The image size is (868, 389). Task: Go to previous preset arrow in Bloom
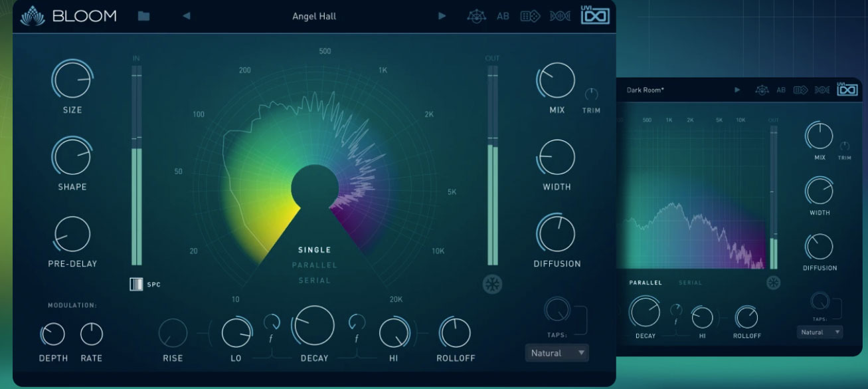[x=186, y=16]
